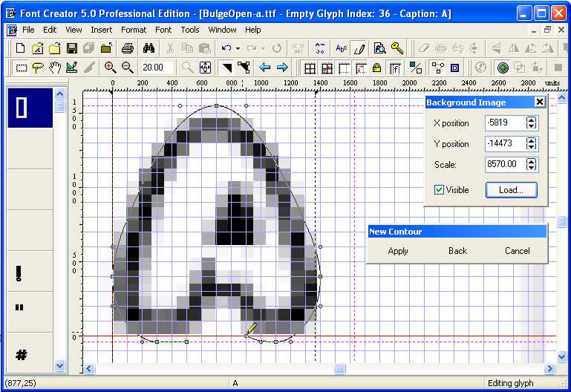
Task: Open the font preview magnifier icon
Action: point(379,48)
